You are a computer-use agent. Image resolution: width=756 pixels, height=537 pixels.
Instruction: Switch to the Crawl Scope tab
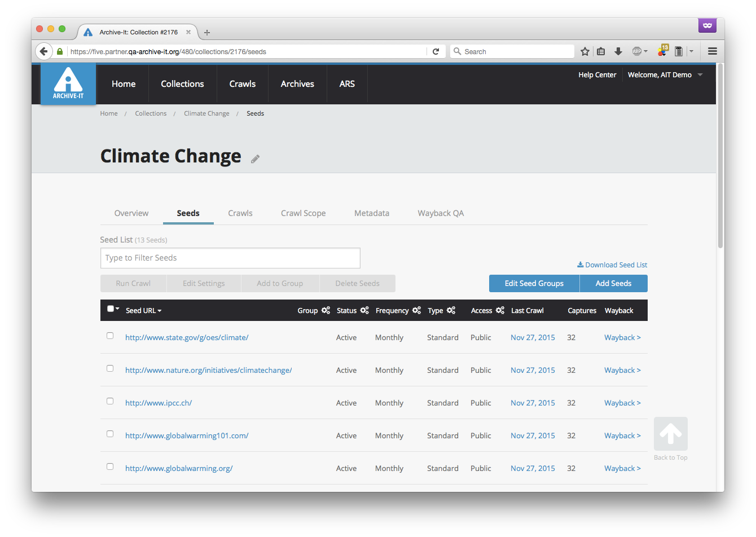pos(303,213)
